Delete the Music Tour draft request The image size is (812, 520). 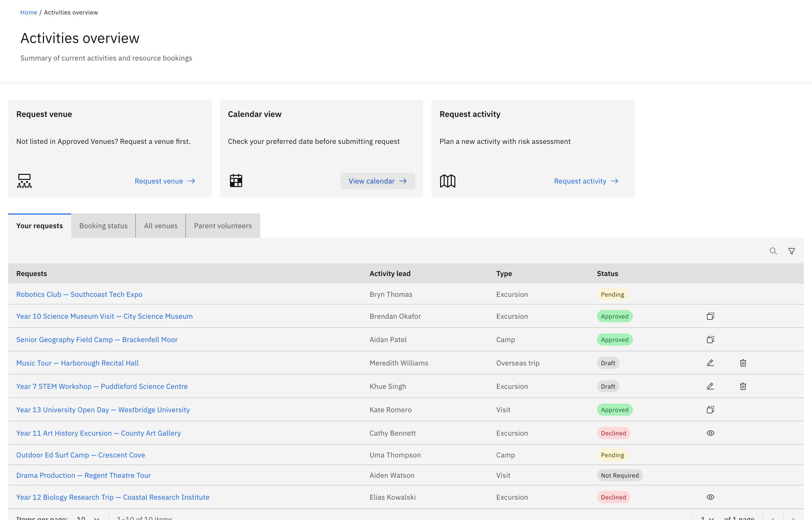point(743,363)
